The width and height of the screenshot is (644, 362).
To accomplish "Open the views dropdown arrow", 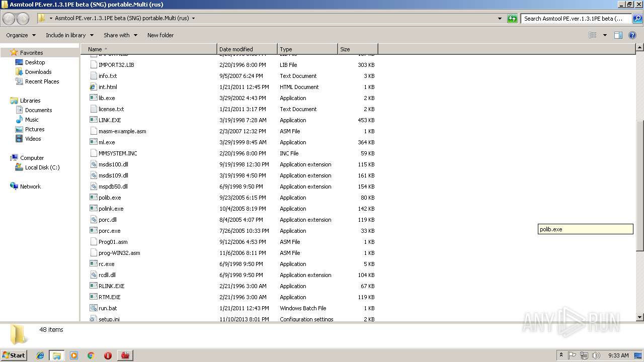I will (x=605, y=35).
